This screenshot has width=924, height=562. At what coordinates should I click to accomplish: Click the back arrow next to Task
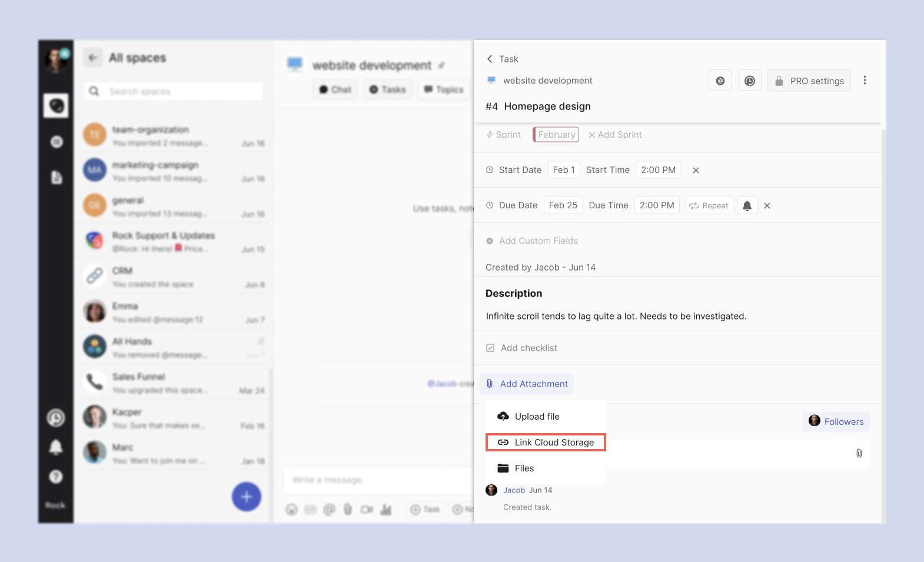[490, 59]
